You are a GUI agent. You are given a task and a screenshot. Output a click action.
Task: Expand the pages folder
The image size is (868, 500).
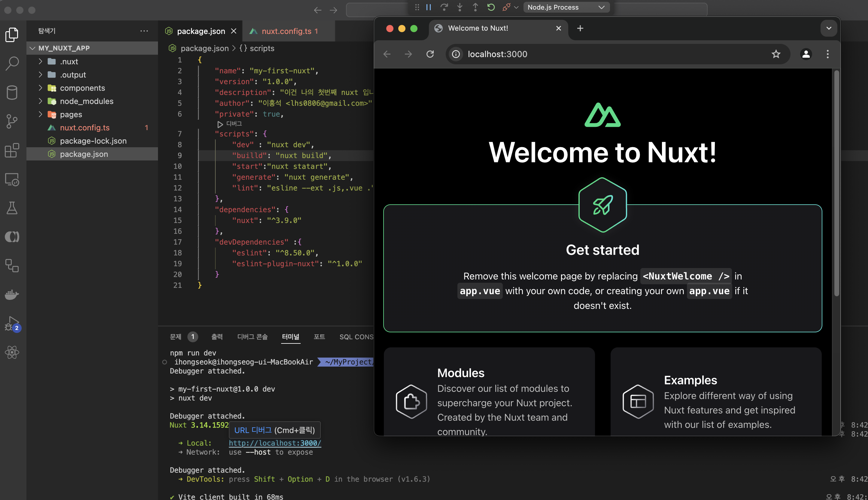click(71, 114)
